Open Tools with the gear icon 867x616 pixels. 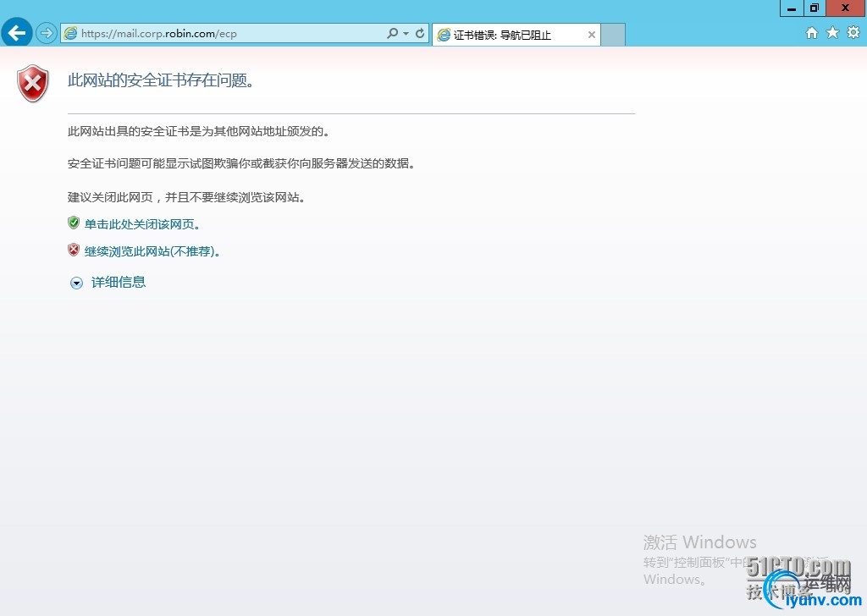[x=853, y=33]
